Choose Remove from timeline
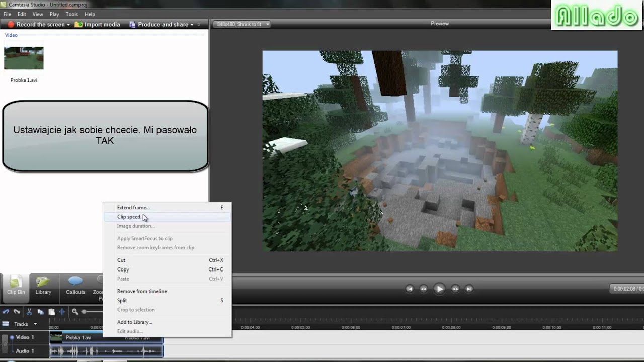This screenshot has width=644, height=362. click(x=167, y=291)
